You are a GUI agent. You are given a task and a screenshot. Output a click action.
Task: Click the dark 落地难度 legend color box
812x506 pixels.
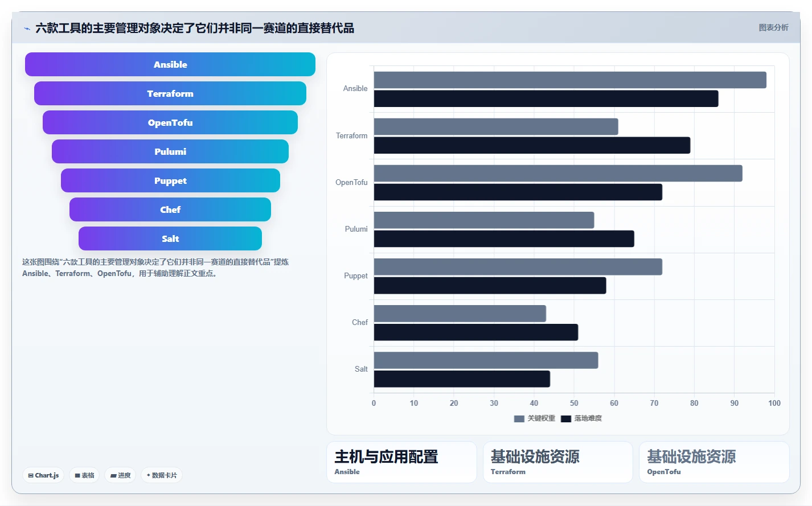click(566, 419)
